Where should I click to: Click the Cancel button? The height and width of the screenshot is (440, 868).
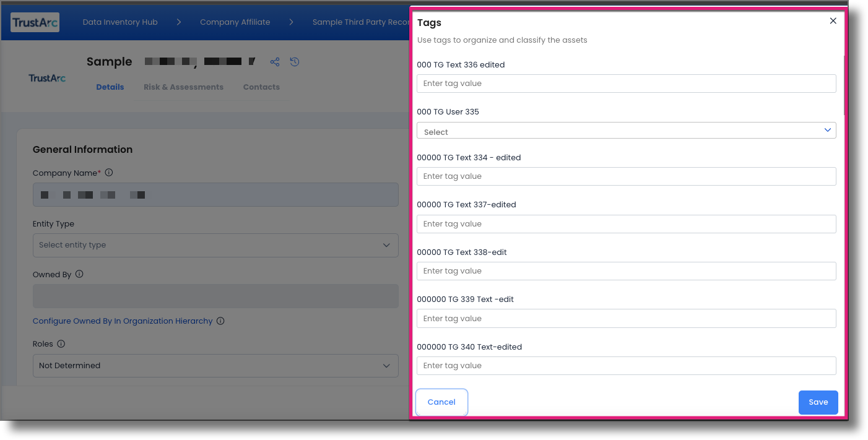[x=441, y=402]
